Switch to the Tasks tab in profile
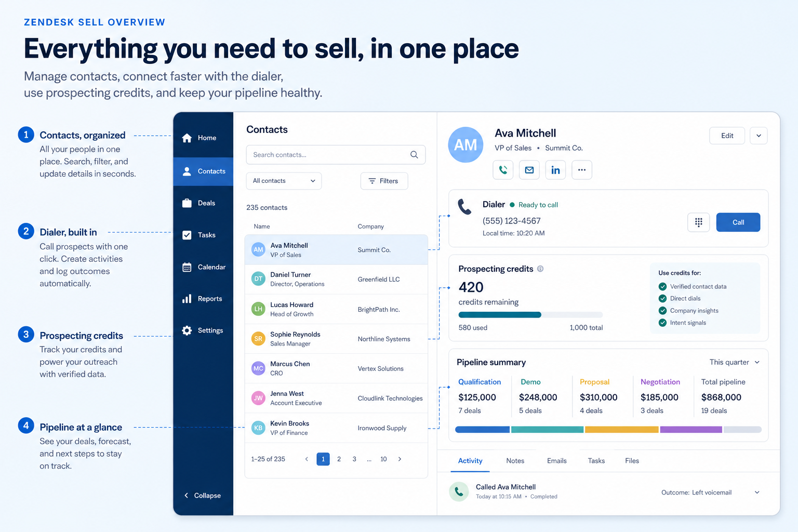Viewport: 798px width, 532px height. coord(596,461)
